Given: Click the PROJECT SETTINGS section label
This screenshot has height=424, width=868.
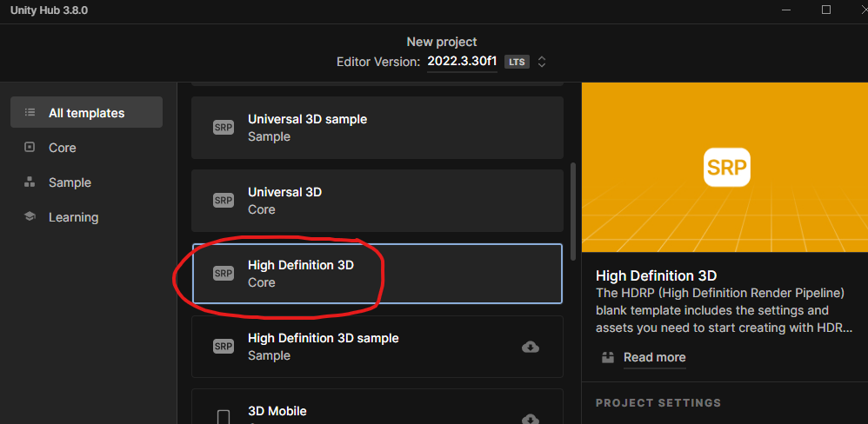Looking at the screenshot, I should coord(658,402).
